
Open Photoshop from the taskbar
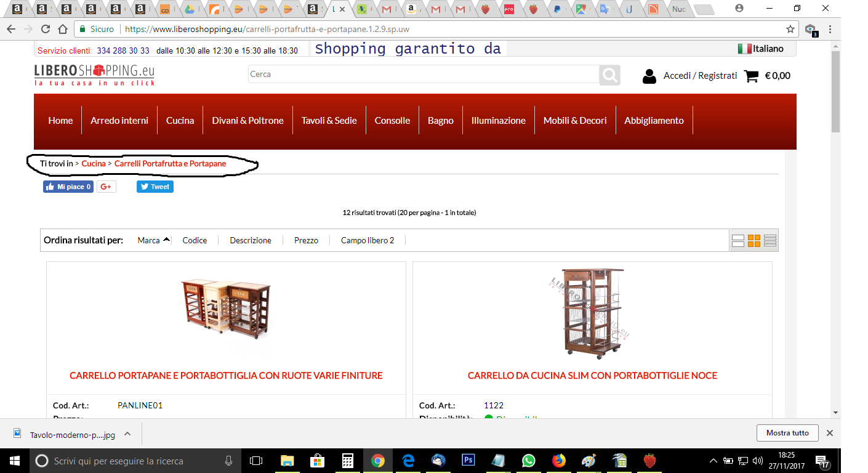click(x=468, y=461)
